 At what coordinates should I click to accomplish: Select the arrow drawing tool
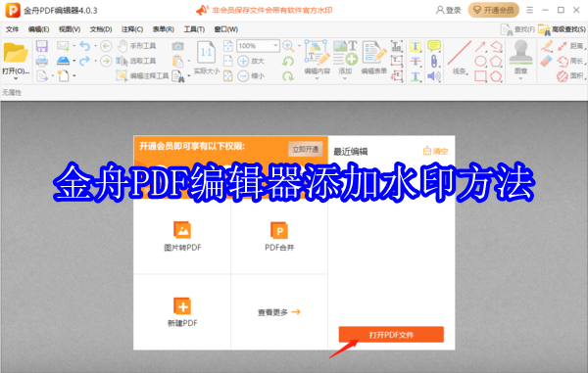click(x=480, y=46)
